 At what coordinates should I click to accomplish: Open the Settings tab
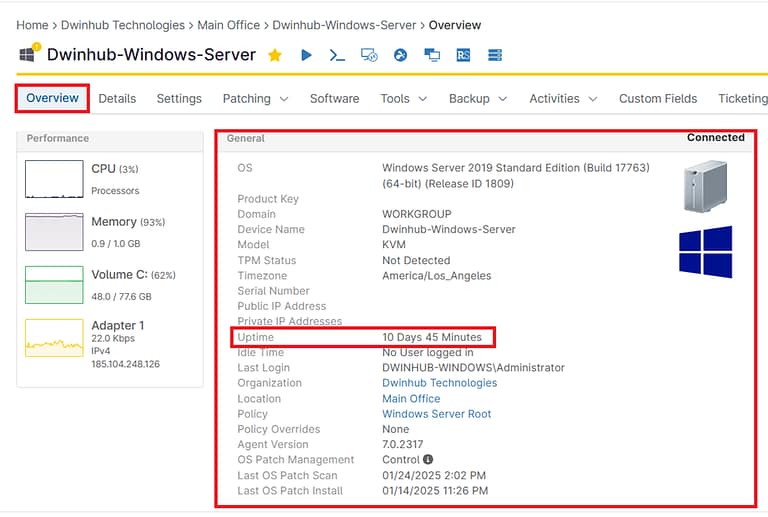179,98
